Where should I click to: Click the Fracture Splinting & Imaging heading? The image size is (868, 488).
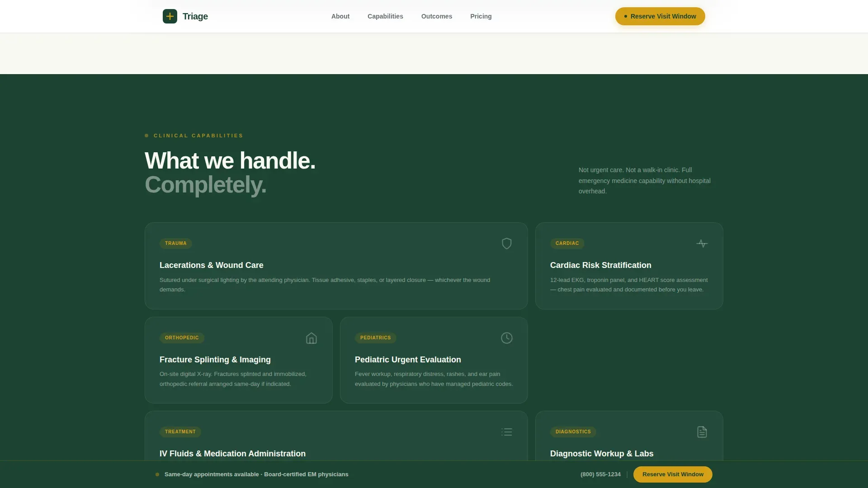pyautogui.click(x=215, y=360)
